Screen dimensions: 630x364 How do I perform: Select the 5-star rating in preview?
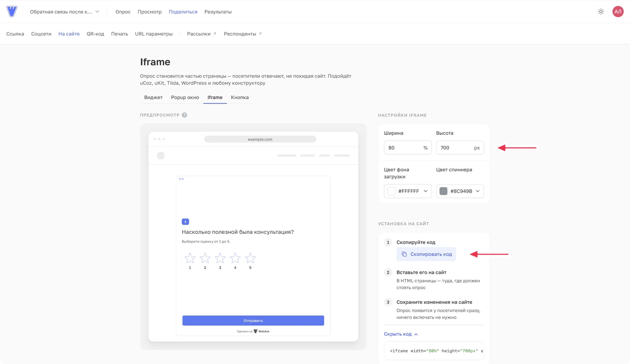click(x=250, y=258)
